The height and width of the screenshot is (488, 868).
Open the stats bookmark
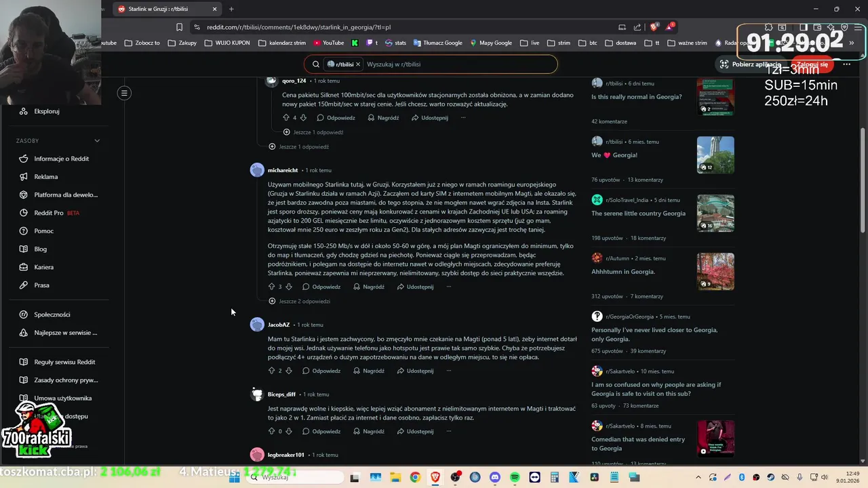tap(395, 43)
